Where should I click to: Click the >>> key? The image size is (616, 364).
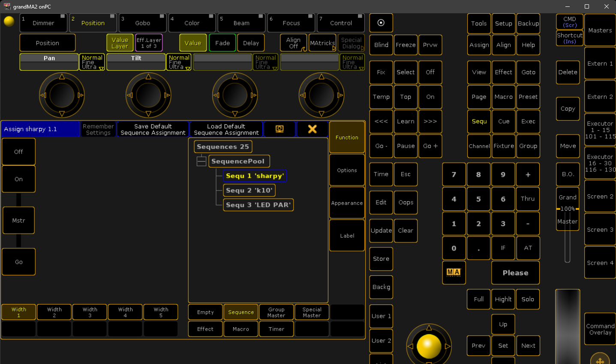click(430, 121)
